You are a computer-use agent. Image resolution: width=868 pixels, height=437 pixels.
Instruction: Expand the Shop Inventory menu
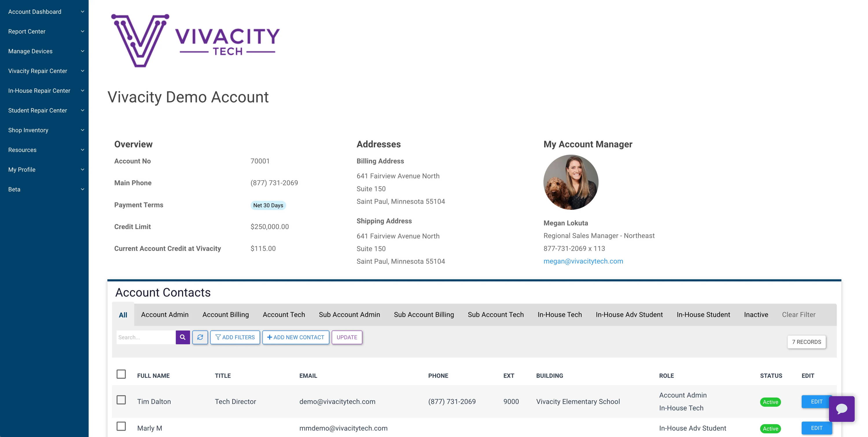[x=45, y=130]
